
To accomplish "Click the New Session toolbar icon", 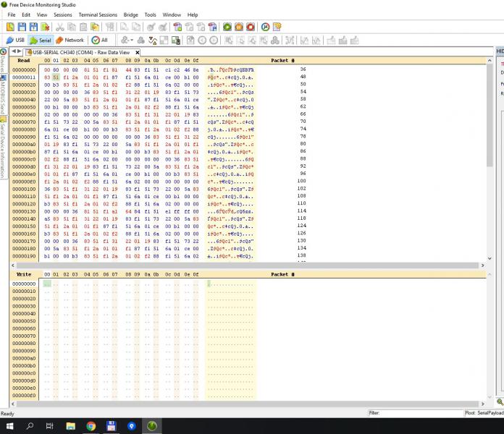I will (11, 27).
